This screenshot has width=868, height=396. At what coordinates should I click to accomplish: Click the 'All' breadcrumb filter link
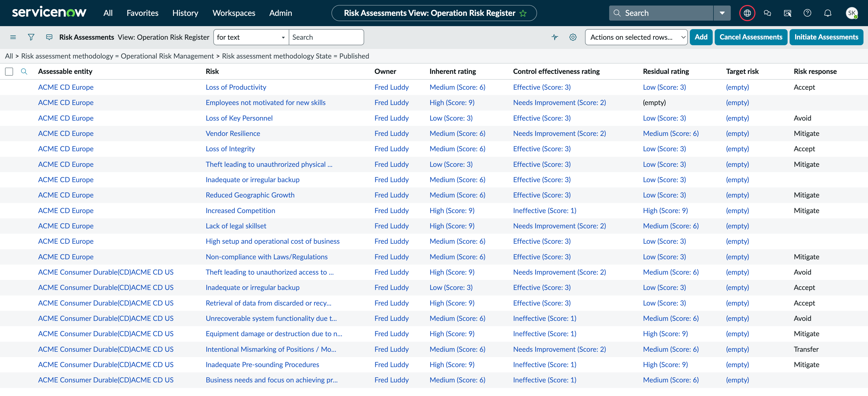coord(9,56)
